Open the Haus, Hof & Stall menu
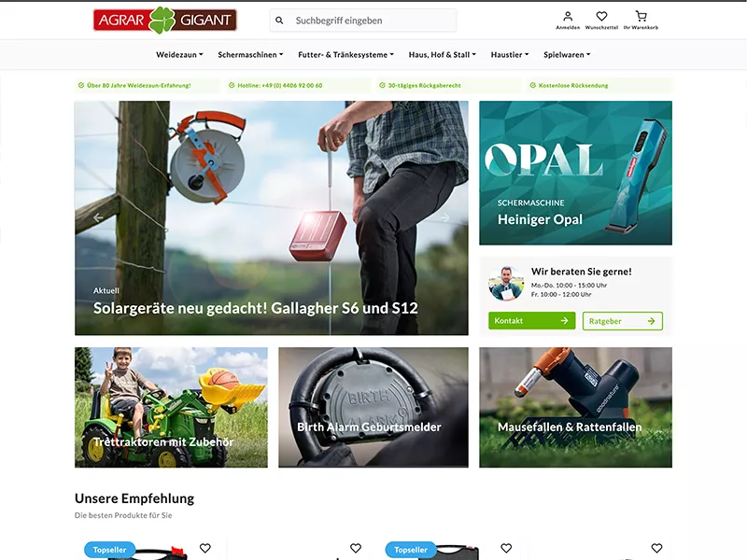Viewport: 747px width, 560px height. tap(442, 55)
